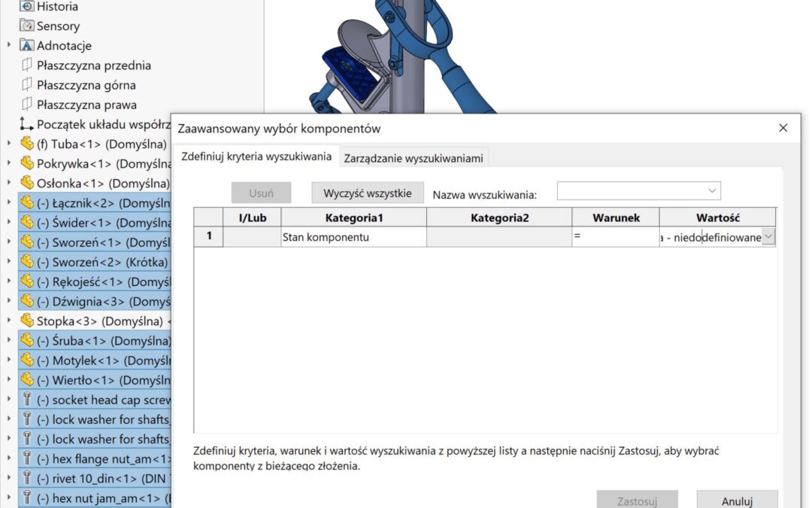812x508 pixels.
Task: Click the Początek układu origin icon
Action: coord(27,124)
